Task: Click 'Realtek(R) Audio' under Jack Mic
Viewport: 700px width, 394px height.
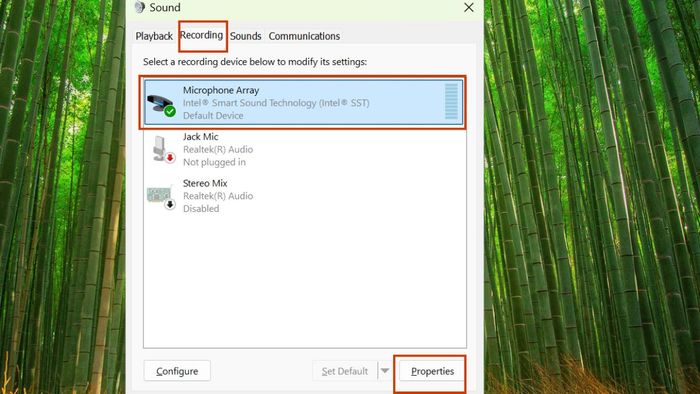Action: 218,149
